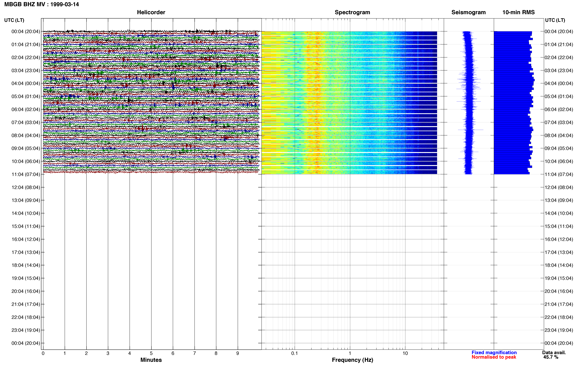Image resolution: width=588 pixels, height=368 pixels.
Task: Click the '6' tick on the Minutes axis
Action: 173,353
